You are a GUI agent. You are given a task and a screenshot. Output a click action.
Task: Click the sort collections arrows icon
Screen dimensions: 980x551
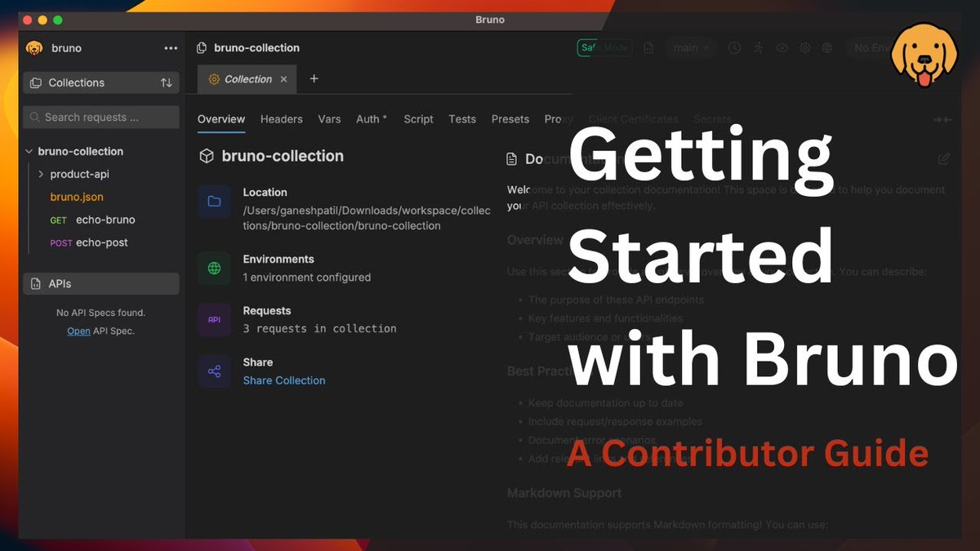[167, 82]
